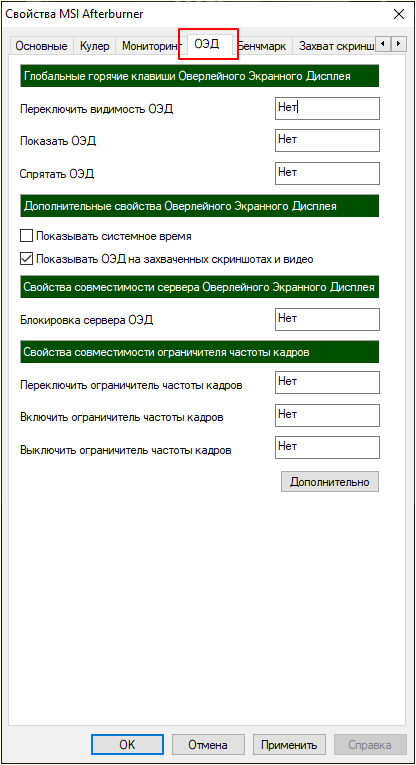Click the tab strip right scroll arrow

click(399, 44)
